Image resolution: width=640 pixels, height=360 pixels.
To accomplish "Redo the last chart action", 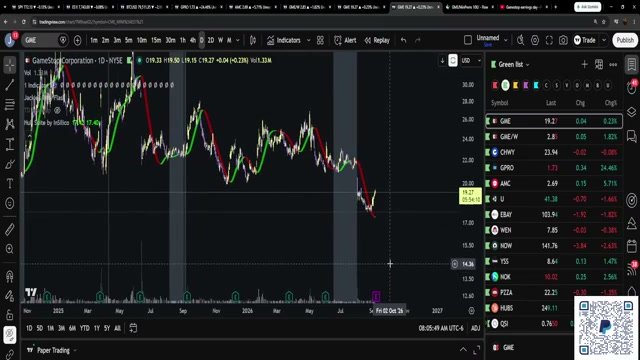I will click(418, 40).
